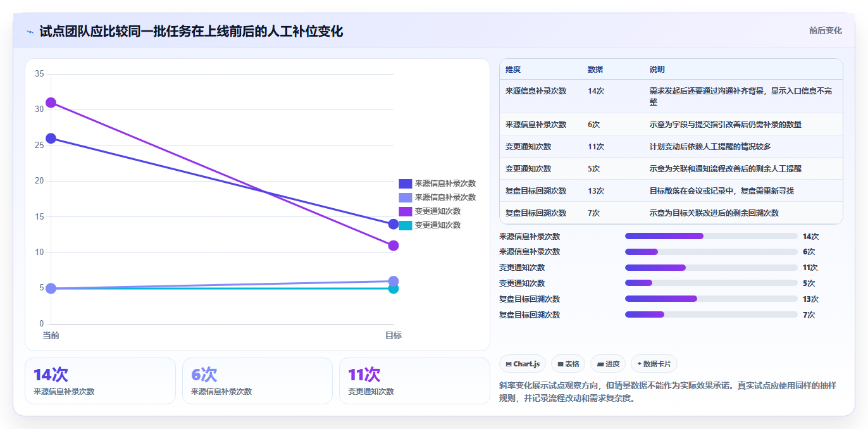The image size is (868, 429).
Task: Open the 6次 来源信息补录次数 stat card
Action: 257,381
